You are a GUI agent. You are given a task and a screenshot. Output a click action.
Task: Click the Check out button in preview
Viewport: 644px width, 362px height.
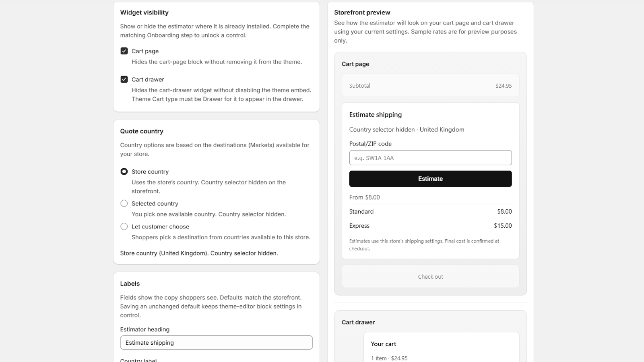pos(430,277)
